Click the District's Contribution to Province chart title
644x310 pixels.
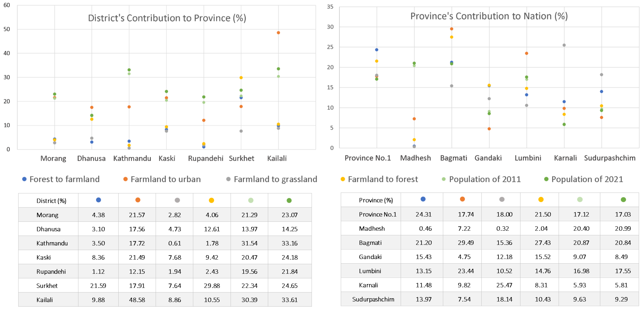tap(167, 18)
